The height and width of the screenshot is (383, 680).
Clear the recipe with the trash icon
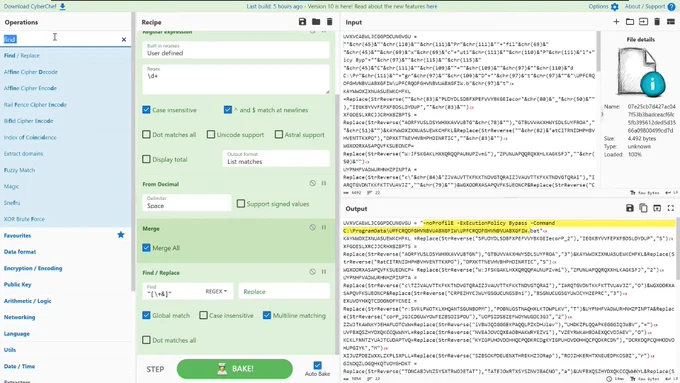(x=329, y=22)
